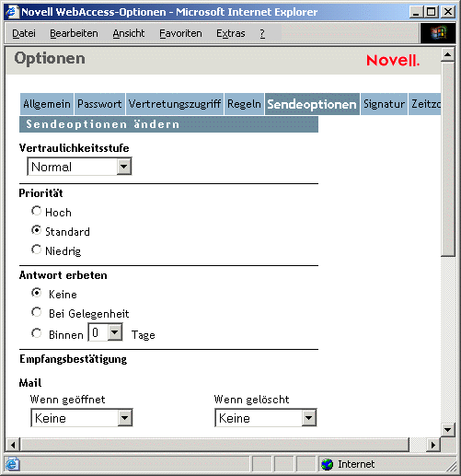Switch to the Signatur tab
The image size is (461, 476).
tap(384, 104)
